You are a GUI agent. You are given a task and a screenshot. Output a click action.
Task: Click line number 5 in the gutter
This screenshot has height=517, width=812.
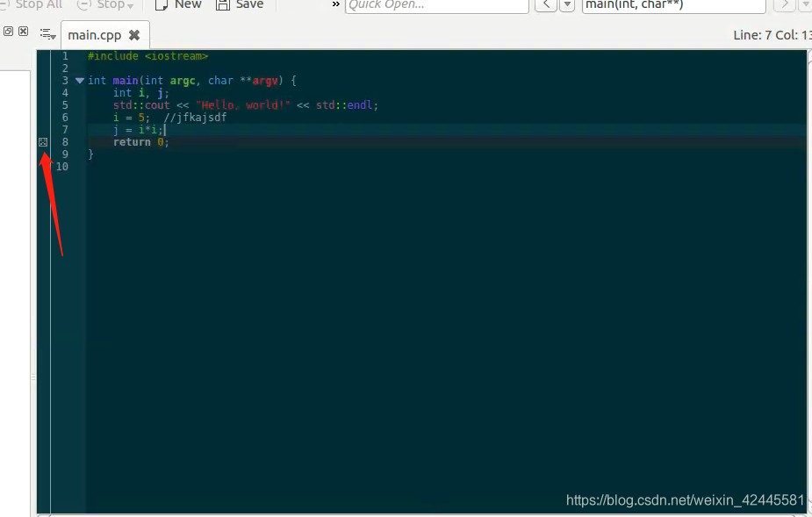tap(65, 105)
